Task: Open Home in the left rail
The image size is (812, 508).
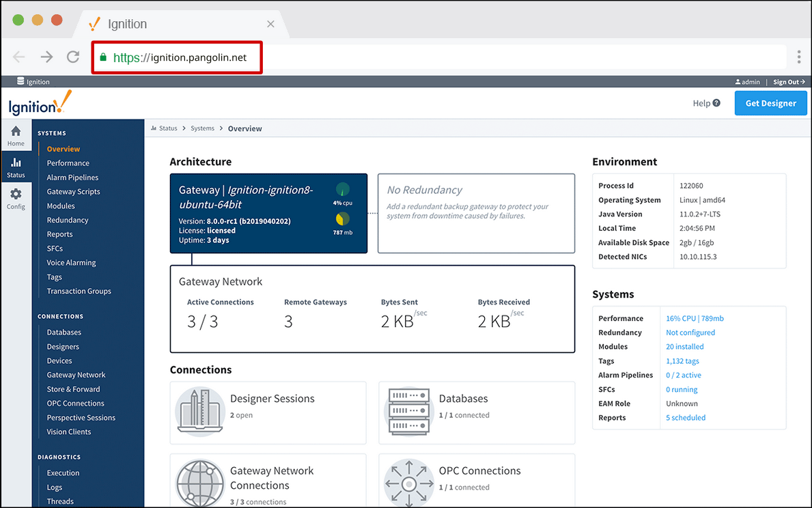Action: click(x=16, y=136)
